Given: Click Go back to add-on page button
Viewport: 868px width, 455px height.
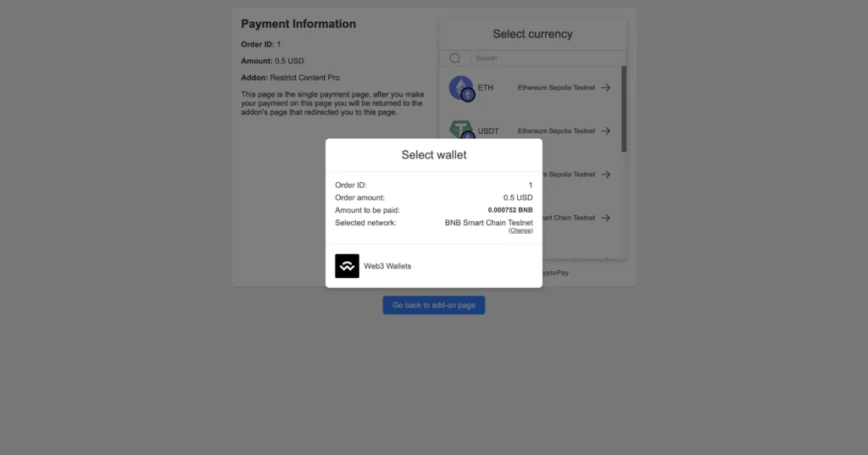Looking at the screenshot, I should (x=434, y=305).
